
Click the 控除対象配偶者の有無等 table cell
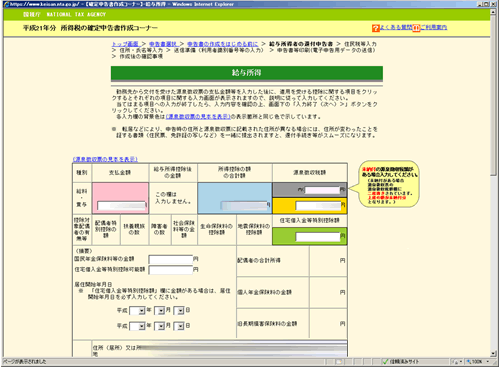(x=82, y=230)
